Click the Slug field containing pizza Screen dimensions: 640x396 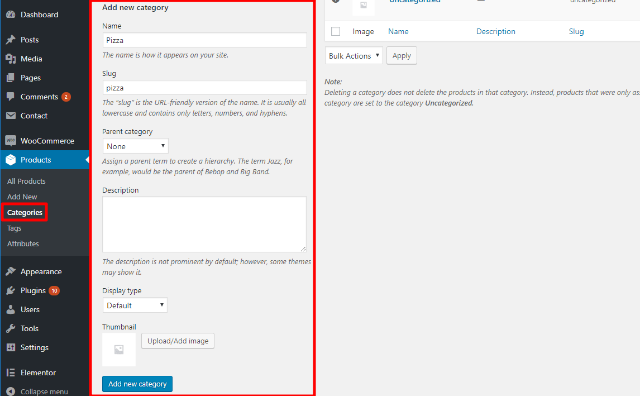click(x=204, y=88)
